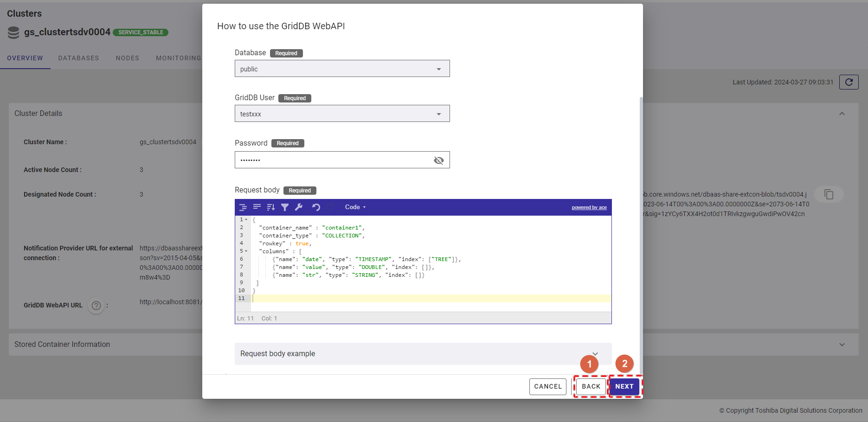Switch to the Nodes tab
This screenshot has width=868, height=422.
[127, 58]
